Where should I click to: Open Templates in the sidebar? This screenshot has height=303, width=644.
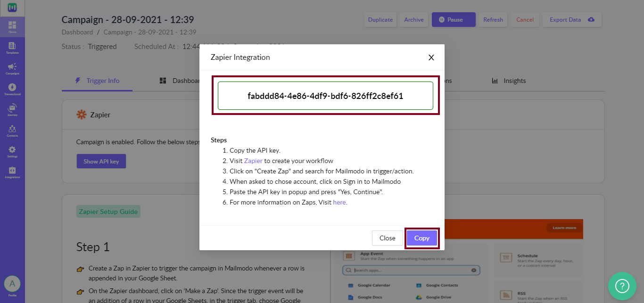12,48
